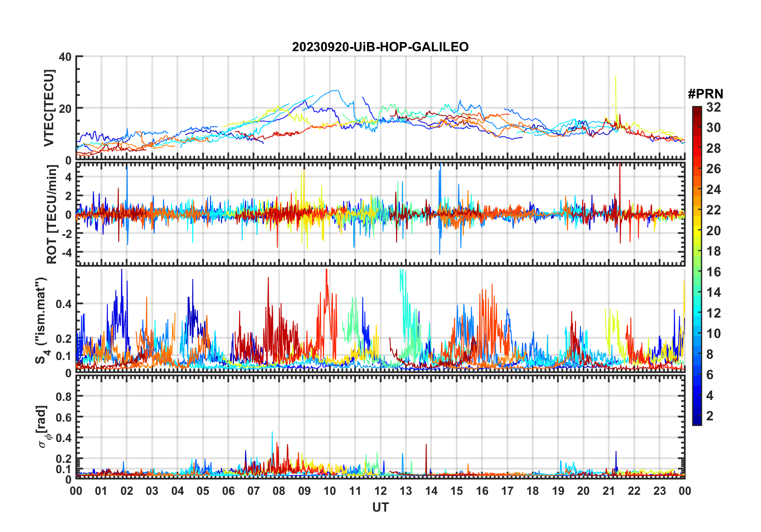The width and height of the screenshot is (761, 532).
Task: Click the ROT [TECU/min] axis label
Action: (52, 214)
